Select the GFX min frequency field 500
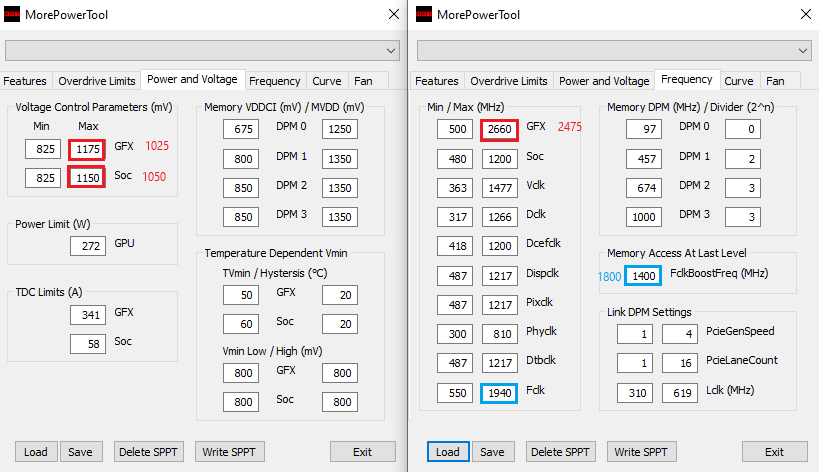The width and height of the screenshot is (819, 472). tap(455, 129)
